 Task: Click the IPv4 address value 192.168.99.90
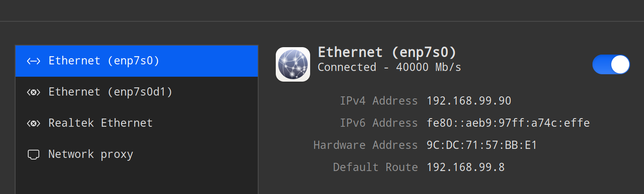pyautogui.click(x=469, y=101)
